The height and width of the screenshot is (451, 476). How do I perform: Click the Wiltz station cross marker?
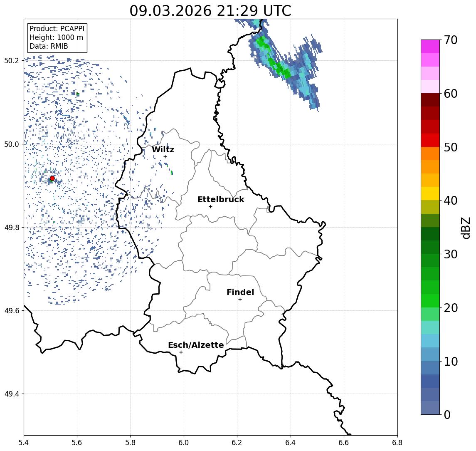(x=165, y=157)
